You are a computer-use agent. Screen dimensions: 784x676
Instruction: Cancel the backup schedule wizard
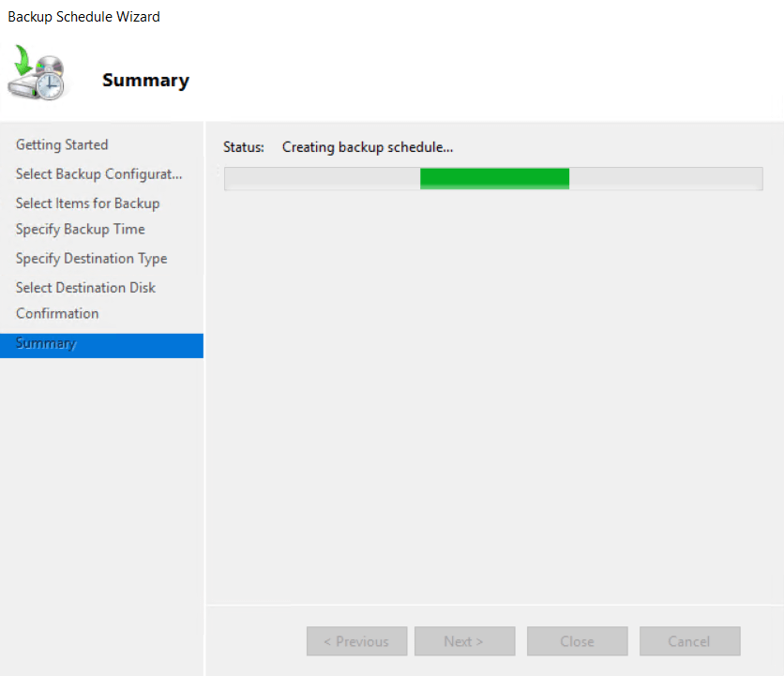[x=689, y=641]
